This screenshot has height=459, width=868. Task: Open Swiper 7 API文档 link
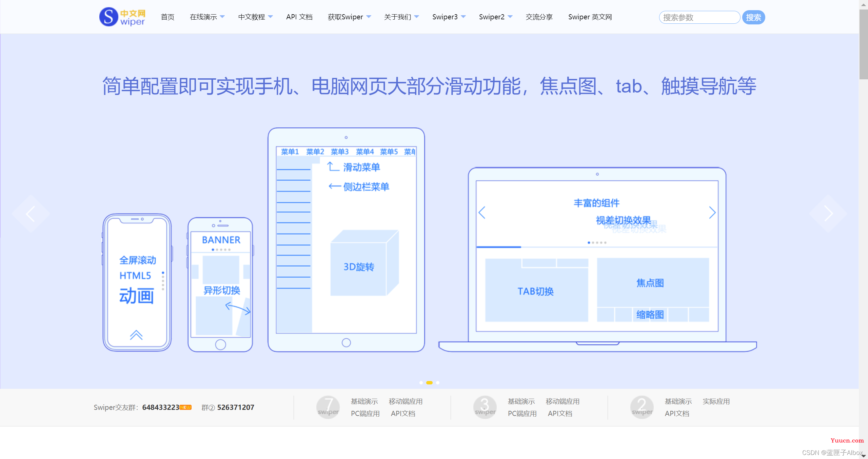[403, 414]
